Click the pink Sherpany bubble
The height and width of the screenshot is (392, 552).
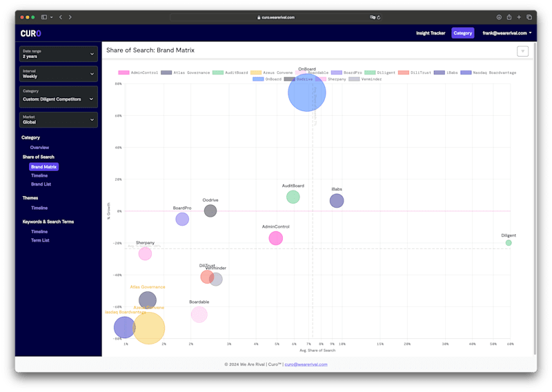145,253
